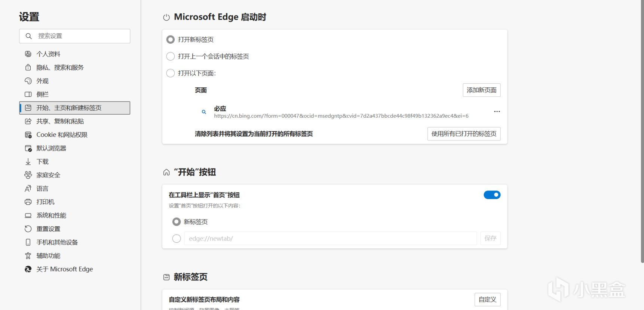Click the 必应 page URL text
The height and width of the screenshot is (310, 644).
point(341,116)
